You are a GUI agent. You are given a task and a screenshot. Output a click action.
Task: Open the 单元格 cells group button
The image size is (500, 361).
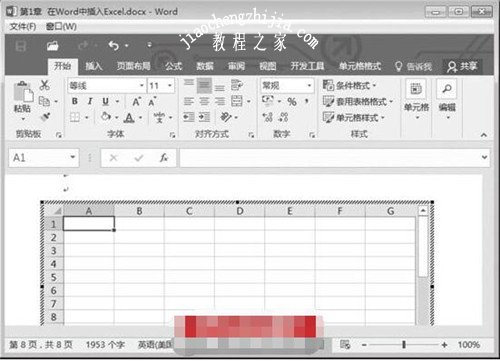pyautogui.click(x=416, y=99)
